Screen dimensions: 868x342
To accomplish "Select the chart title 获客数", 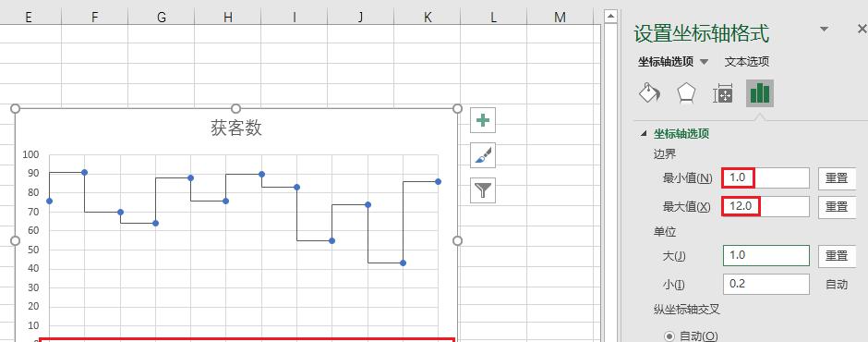I will [x=236, y=128].
